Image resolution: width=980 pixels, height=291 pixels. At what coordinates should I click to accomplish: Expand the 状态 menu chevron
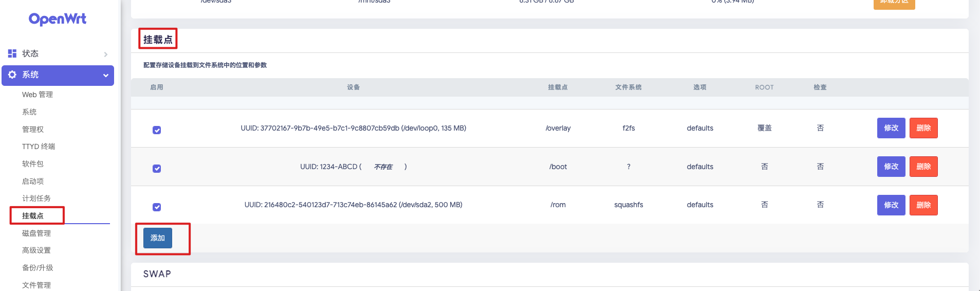coord(105,54)
